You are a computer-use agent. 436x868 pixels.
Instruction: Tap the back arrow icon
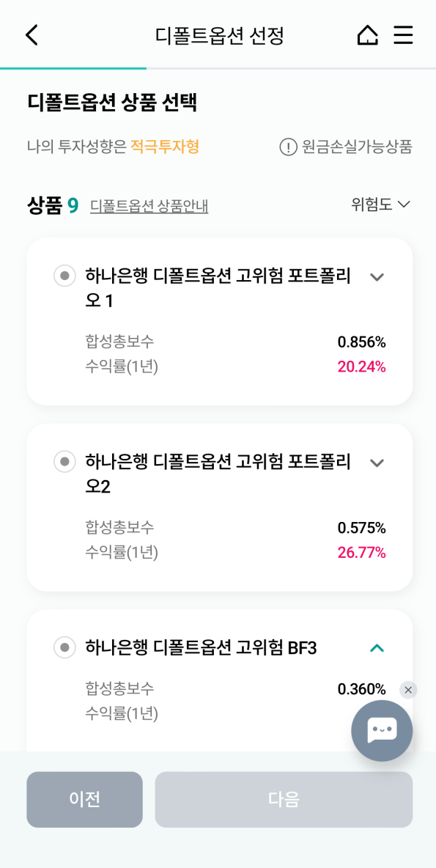click(x=31, y=34)
